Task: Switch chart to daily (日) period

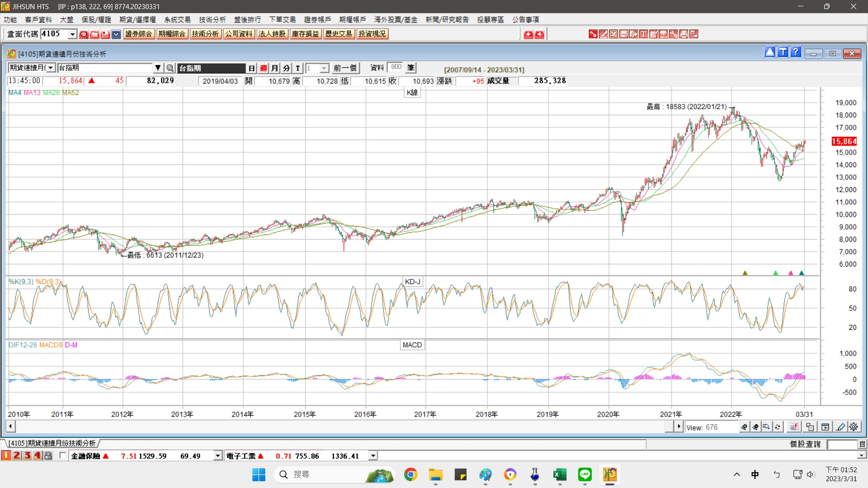Action: [252, 68]
